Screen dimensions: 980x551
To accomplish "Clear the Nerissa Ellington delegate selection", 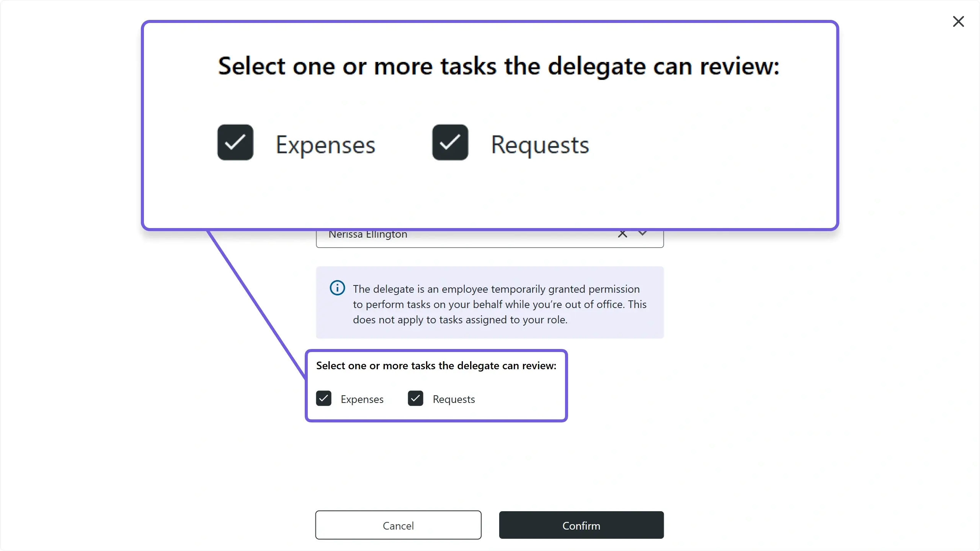I will 622,234.
